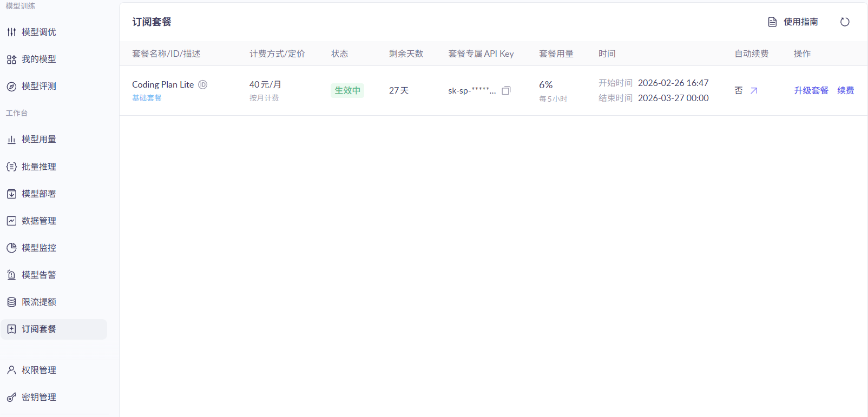The height and width of the screenshot is (417, 868).
Task: Open the 使用指南 usage guide
Action: pos(793,22)
